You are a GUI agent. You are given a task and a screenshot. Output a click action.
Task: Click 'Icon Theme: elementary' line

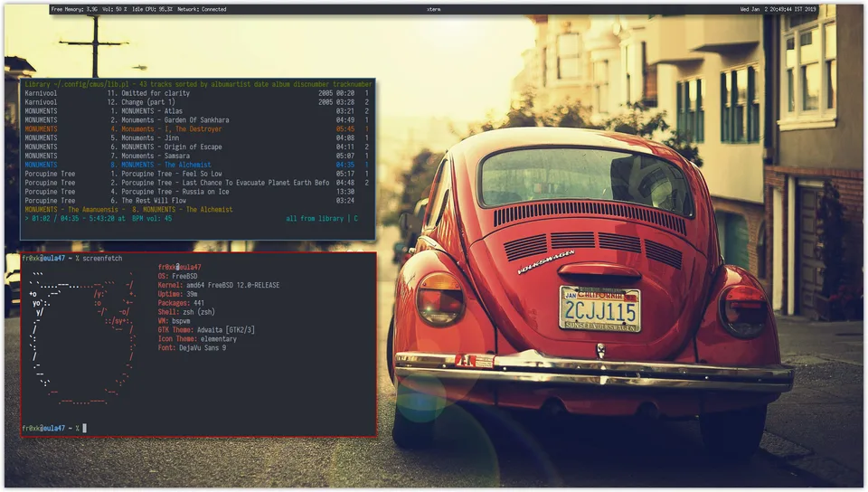click(197, 338)
